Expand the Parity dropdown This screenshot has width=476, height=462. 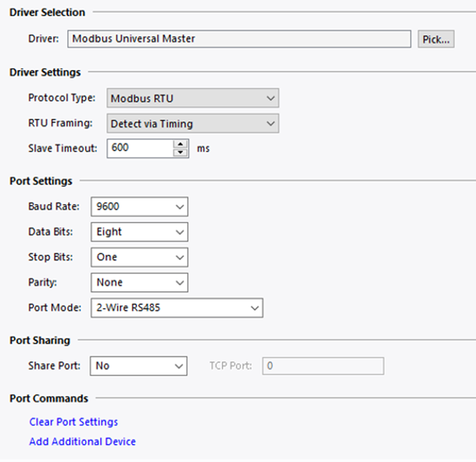[x=139, y=283]
